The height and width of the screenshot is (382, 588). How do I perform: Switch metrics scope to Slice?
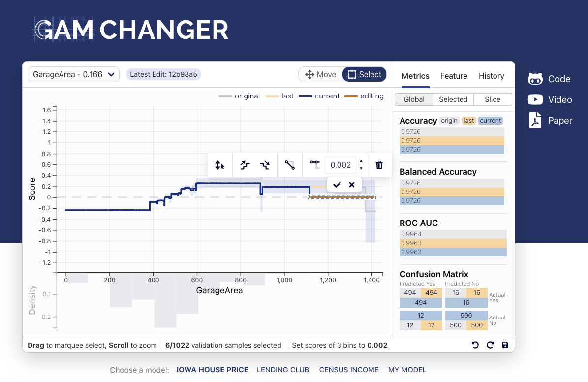[x=492, y=99]
